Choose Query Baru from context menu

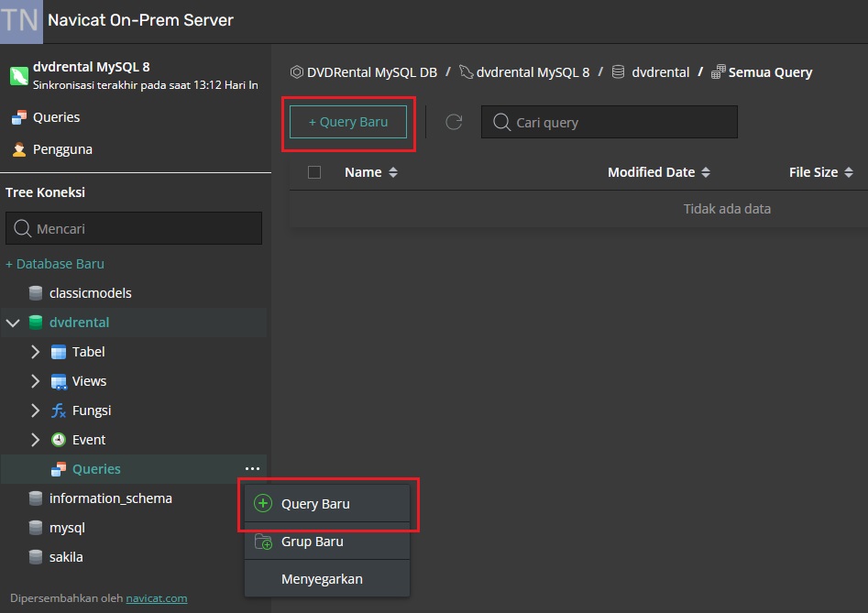tap(327, 503)
